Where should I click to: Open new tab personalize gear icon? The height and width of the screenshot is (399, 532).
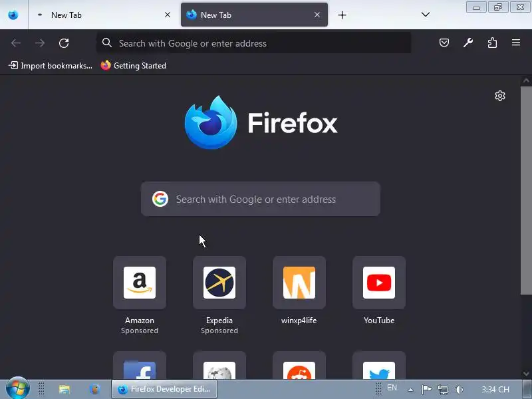(x=500, y=96)
